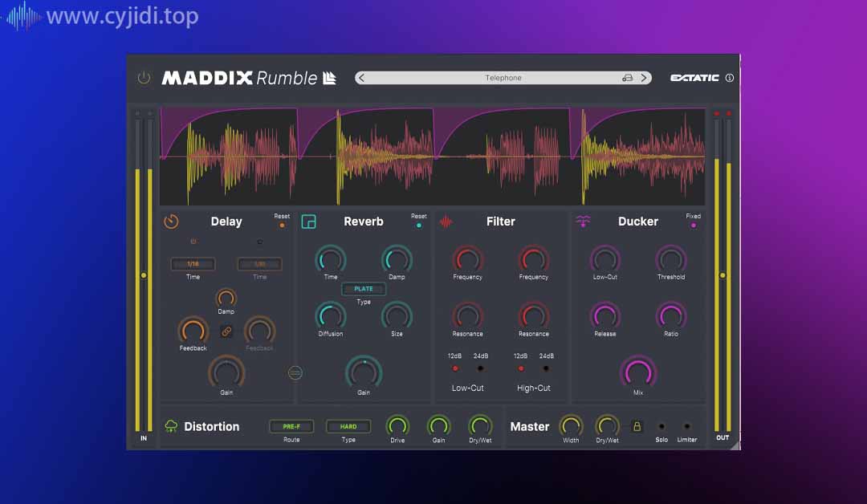
Task: Toggle the Reverb module square icon
Action: [x=308, y=222]
